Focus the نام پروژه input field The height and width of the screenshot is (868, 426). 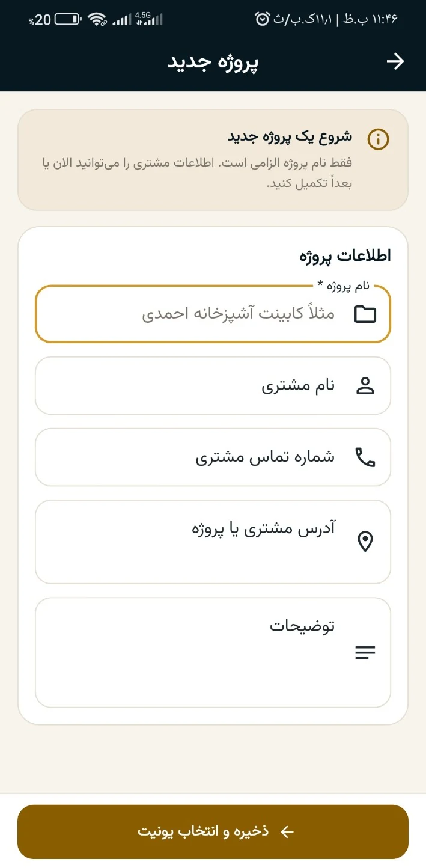click(x=213, y=314)
